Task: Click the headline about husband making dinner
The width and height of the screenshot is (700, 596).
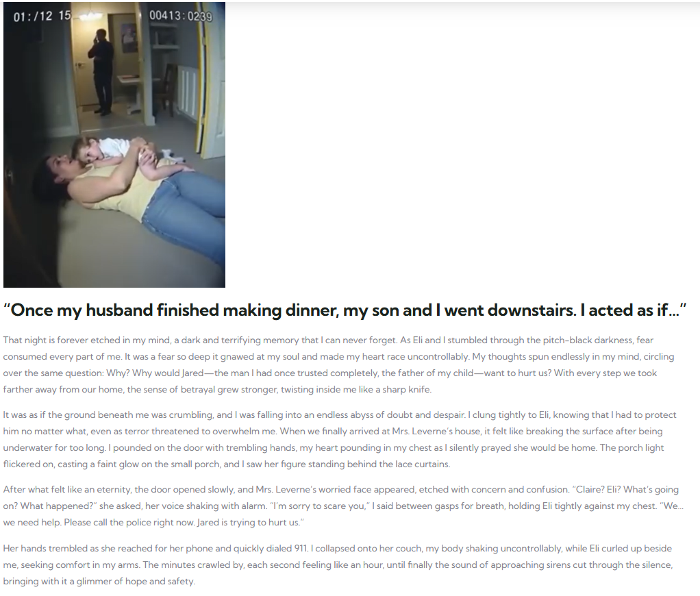Action: coord(345,310)
